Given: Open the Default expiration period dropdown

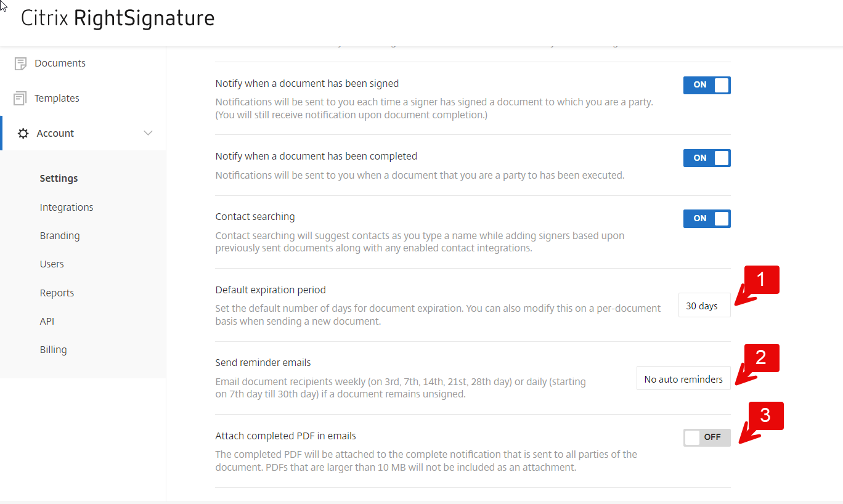Looking at the screenshot, I should (x=704, y=305).
